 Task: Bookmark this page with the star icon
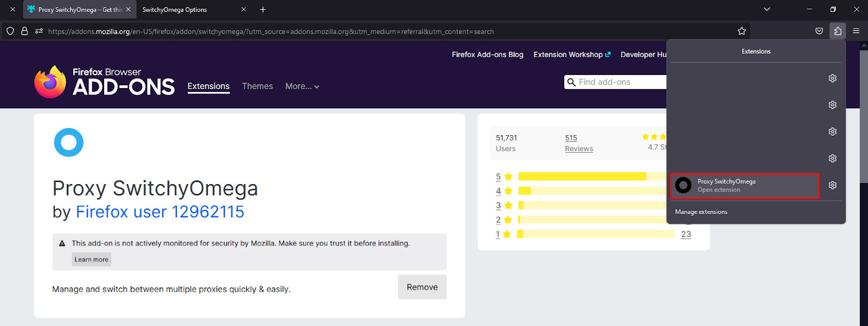742,31
